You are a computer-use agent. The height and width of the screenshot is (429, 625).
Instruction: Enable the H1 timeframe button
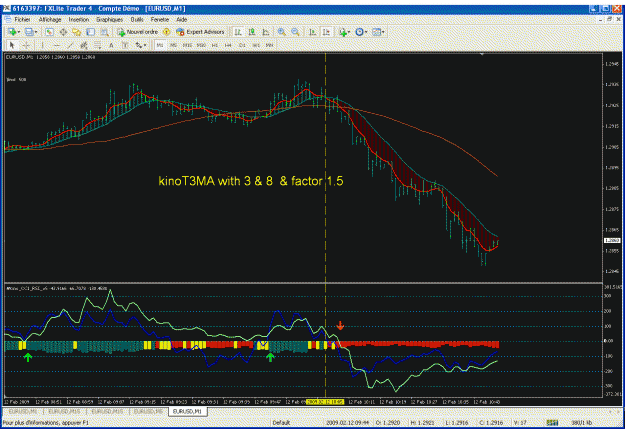point(215,45)
